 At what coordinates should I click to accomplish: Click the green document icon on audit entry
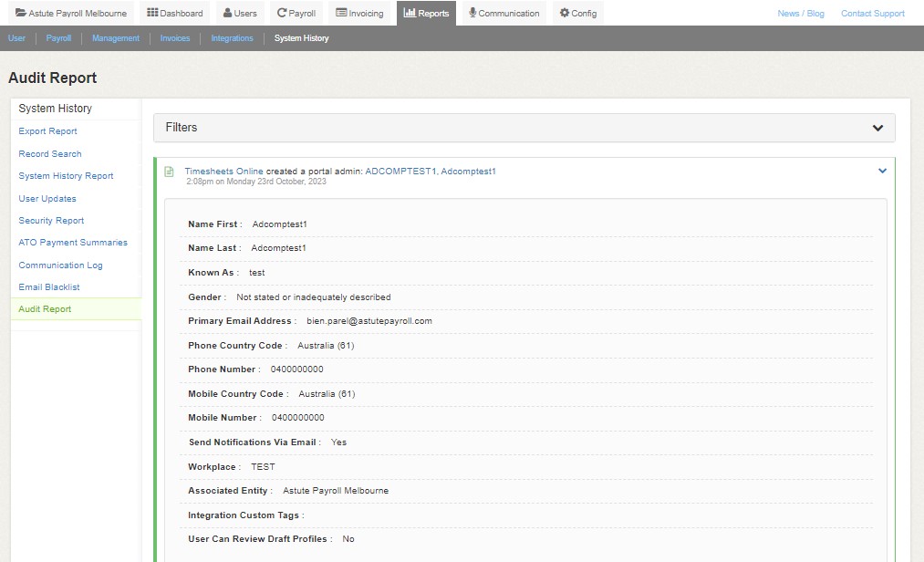[169, 172]
